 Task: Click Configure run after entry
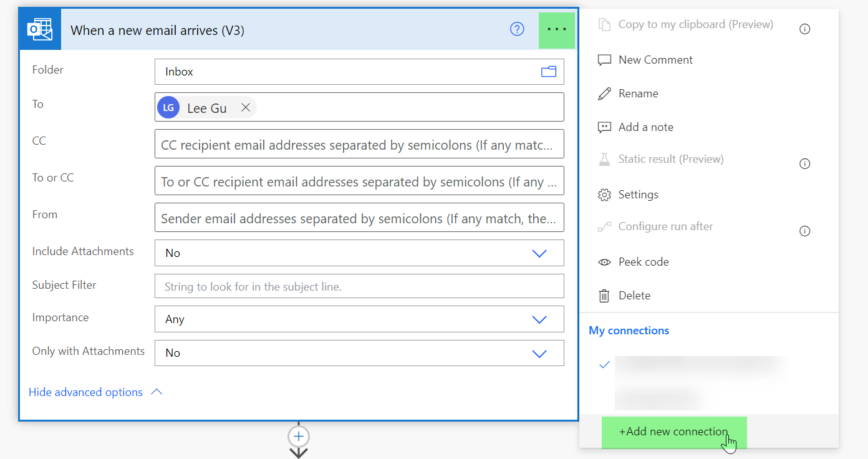click(x=665, y=226)
